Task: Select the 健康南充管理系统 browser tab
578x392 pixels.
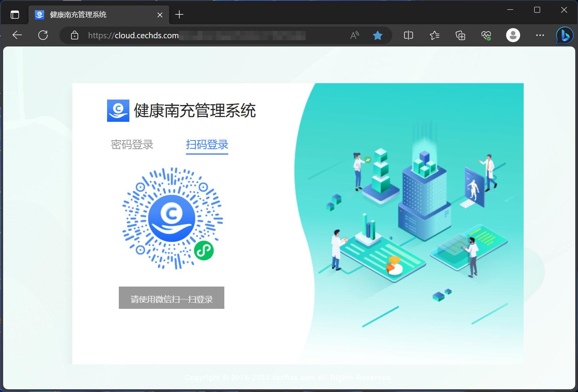Action: pos(98,15)
